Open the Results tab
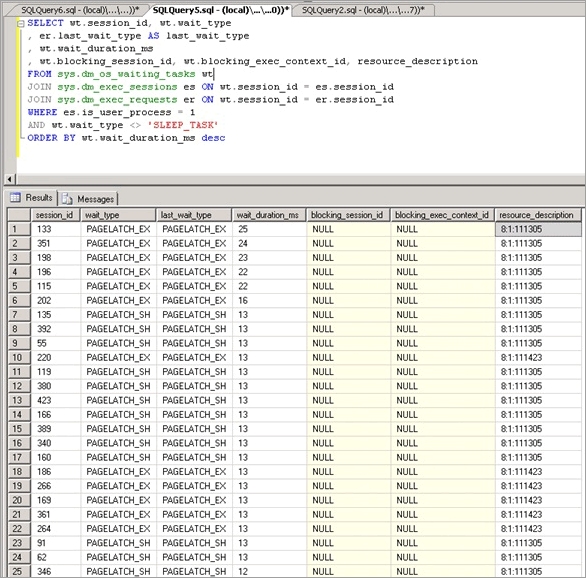This screenshot has height=578, width=586. point(31,198)
